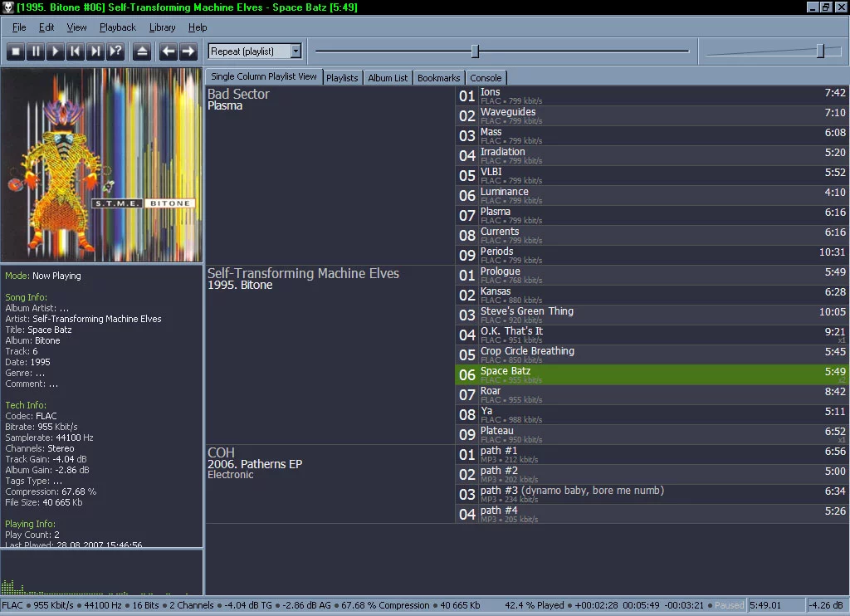Viewport: 850px width, 616px height.
Task: Skip to the previous track
Action: (x=76, y=51)
